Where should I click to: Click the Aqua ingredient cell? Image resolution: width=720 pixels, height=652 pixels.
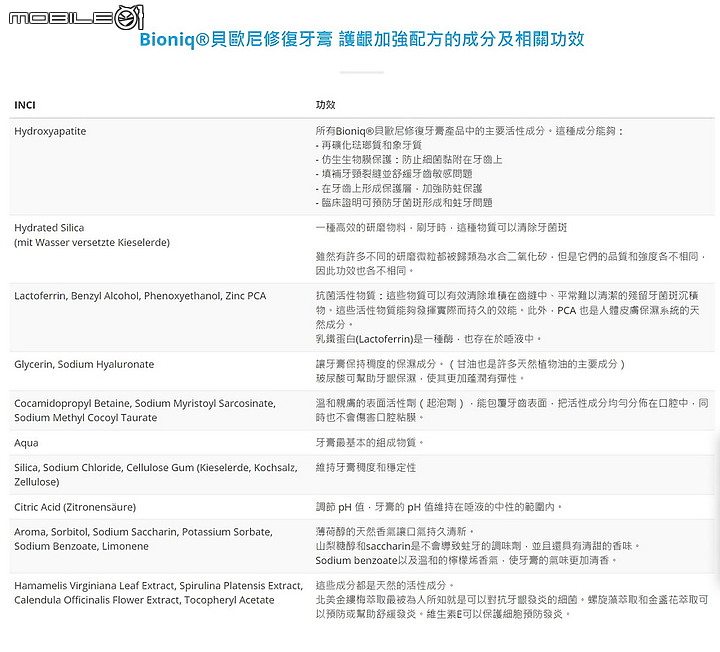pos(26,443)
